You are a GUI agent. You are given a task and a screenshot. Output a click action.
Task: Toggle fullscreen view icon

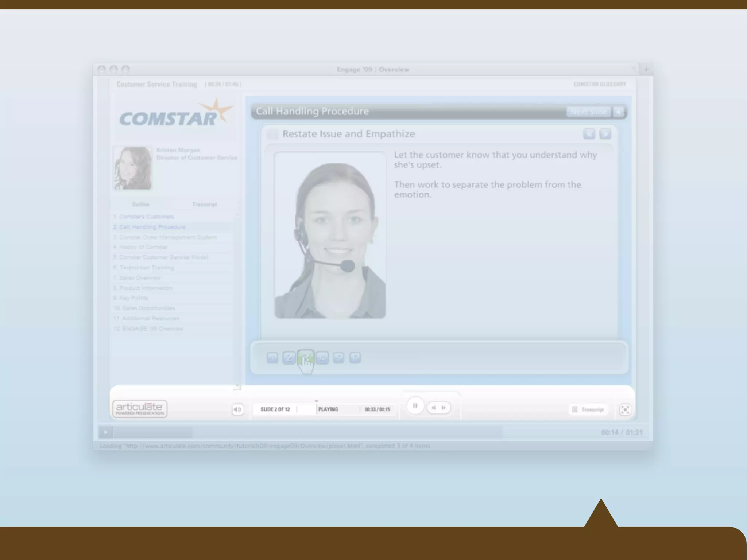pos(625,409)
